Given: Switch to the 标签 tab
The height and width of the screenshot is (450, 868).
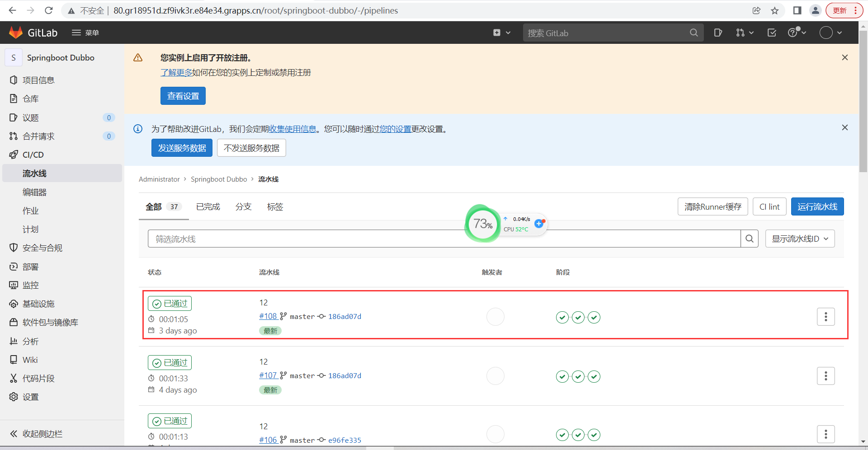Looking at the screenshot, I should click(275, 206).
